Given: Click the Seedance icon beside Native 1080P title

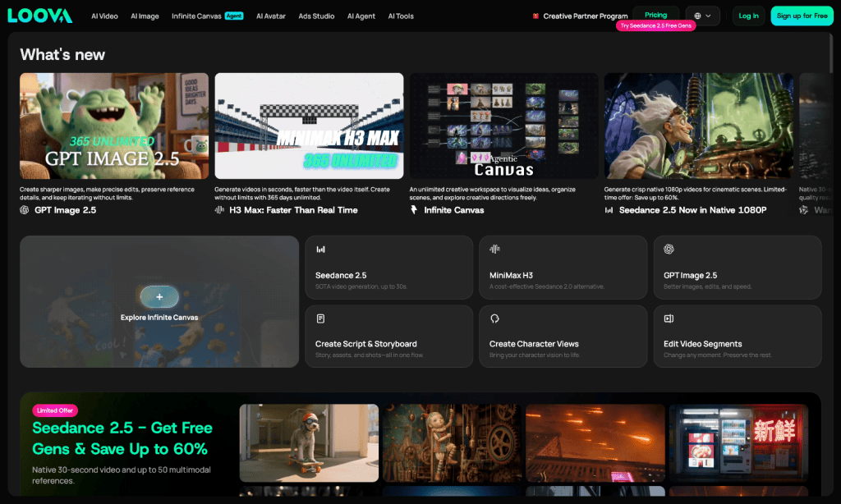Looking at the screenshot, I should click(x=609, y=210).
